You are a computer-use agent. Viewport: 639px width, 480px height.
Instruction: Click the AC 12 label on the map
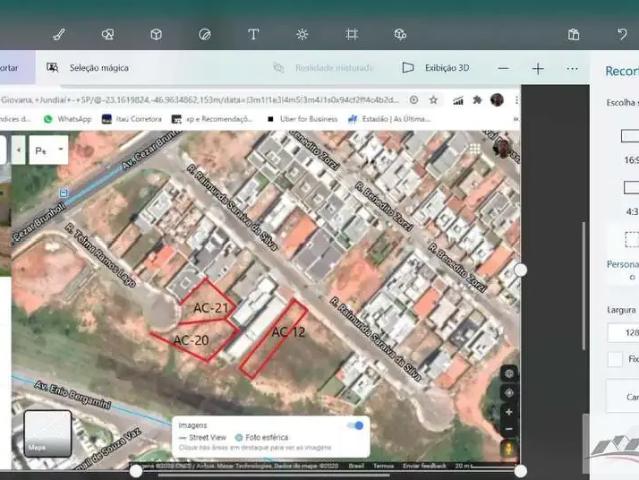pos(289,332)
